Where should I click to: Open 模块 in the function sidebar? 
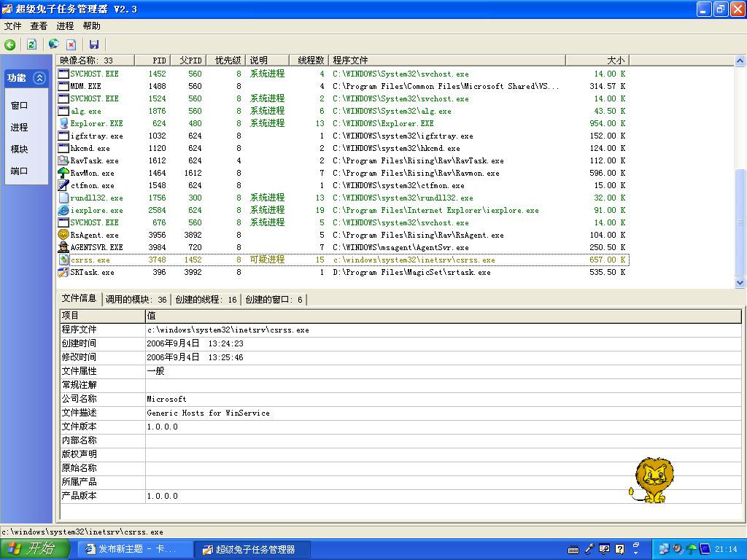pyautogui.click(x=19, y=149)
